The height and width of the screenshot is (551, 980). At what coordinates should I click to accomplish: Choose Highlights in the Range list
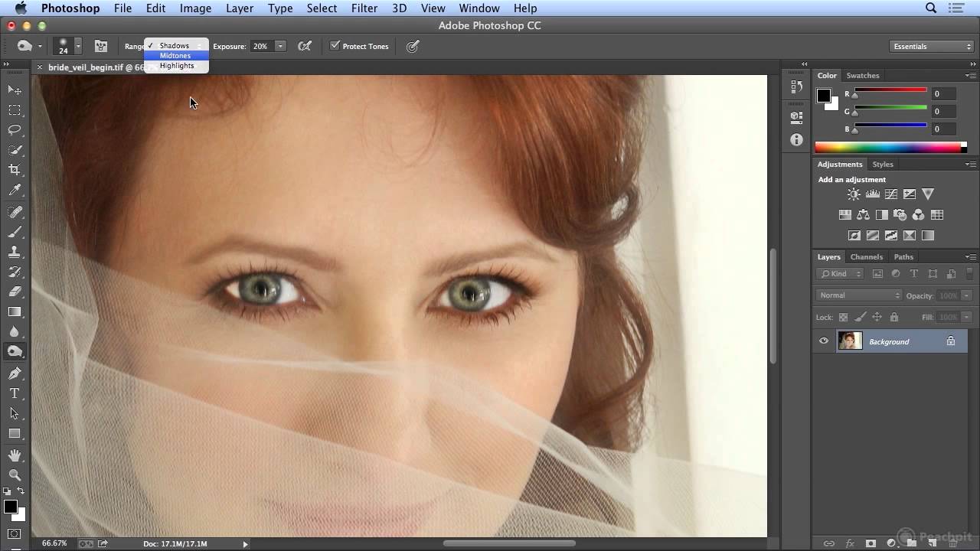(x=176, y=66)
